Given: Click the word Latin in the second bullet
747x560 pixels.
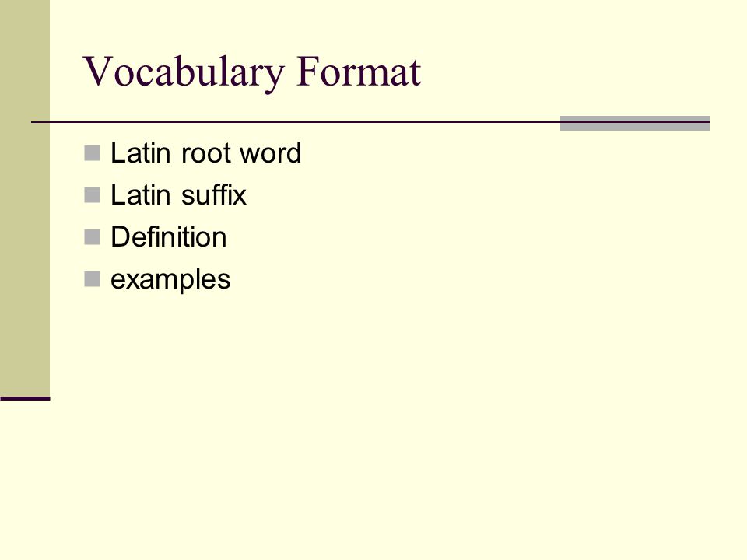Looking at the screenshot, I should [x=141, y=194].
